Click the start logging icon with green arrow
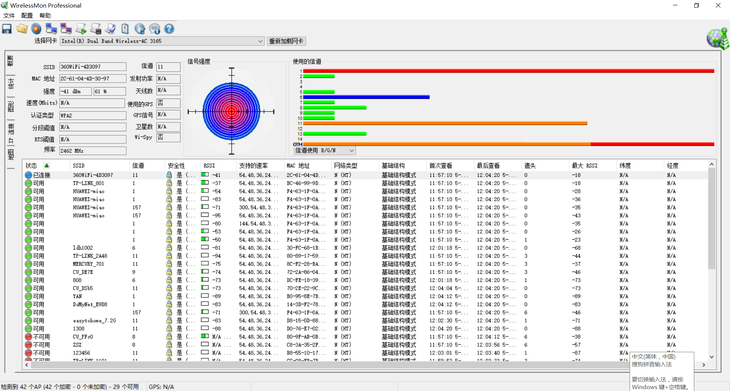The width and height of the screenshot is (730, 391). 81,29
